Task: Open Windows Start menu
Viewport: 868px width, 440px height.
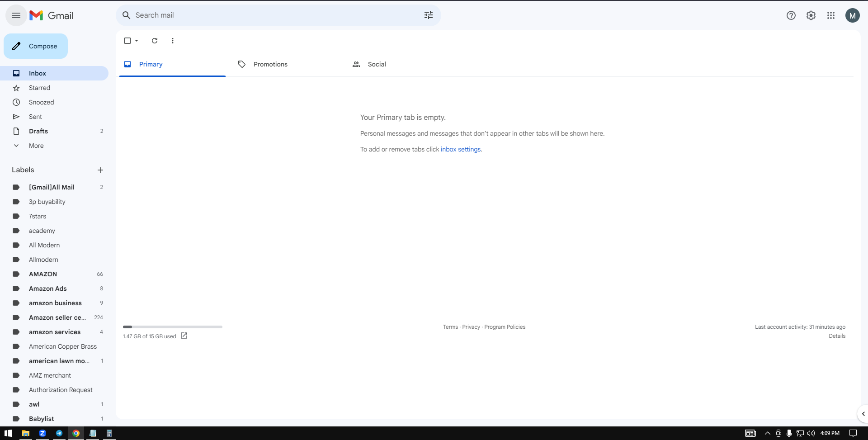Action: click(8, 433)
